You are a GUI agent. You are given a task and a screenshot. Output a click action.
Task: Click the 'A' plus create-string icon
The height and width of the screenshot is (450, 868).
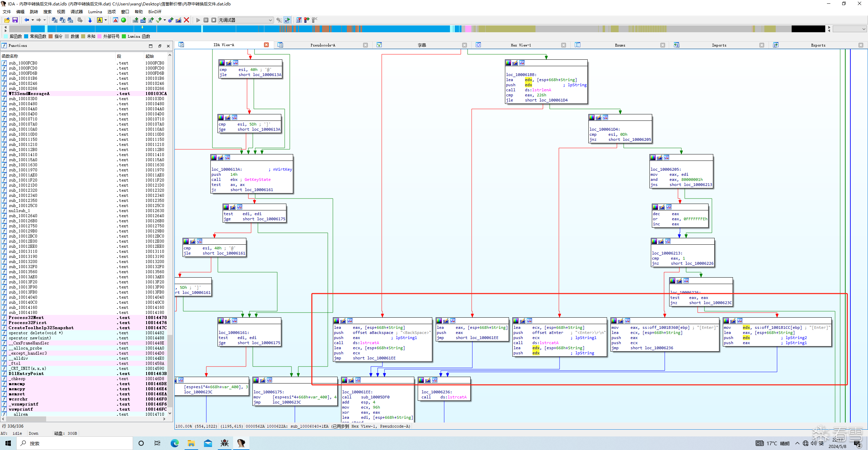click(x=151, y=20)
